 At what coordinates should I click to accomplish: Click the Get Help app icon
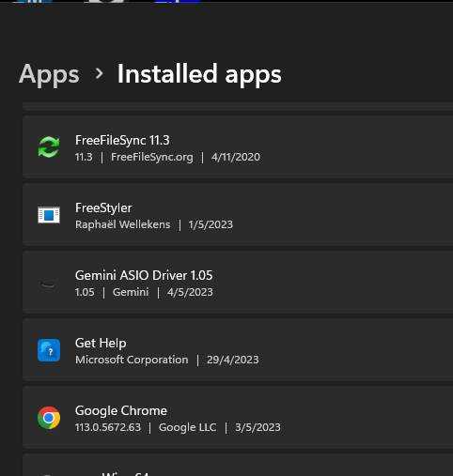tap(49, 350)
